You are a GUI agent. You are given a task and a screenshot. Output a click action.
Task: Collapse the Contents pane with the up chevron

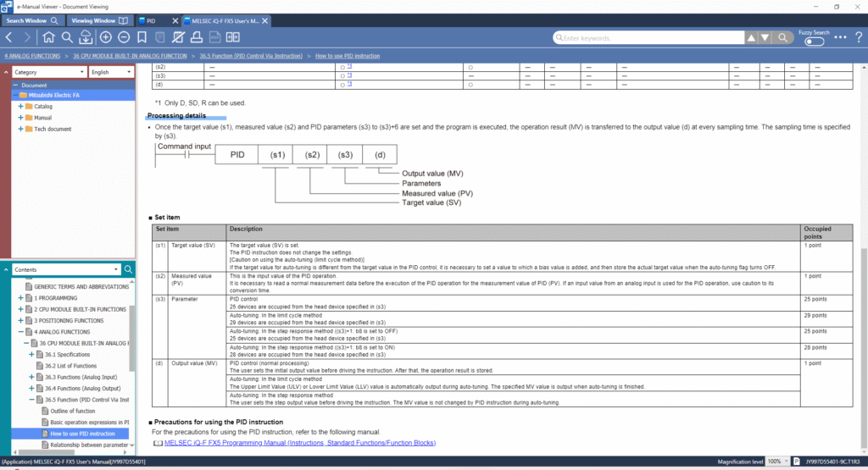coord(6,269)
